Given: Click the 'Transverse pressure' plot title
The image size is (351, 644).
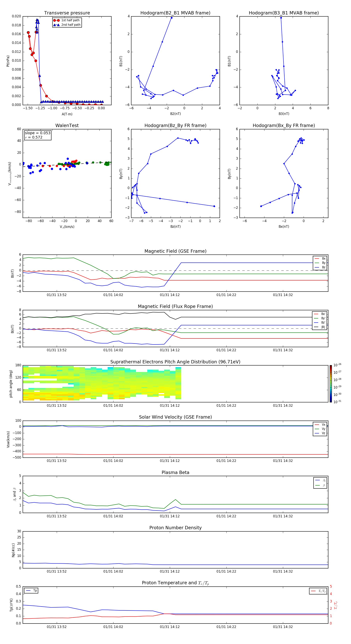Looking at the screenshot, I should point(67,13).
